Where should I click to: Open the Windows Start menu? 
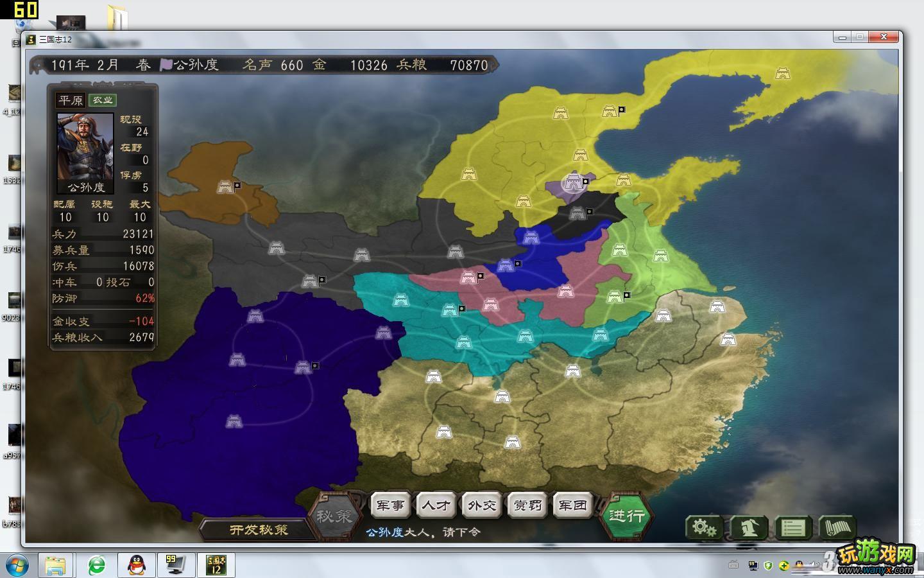(x=17, y=565)
